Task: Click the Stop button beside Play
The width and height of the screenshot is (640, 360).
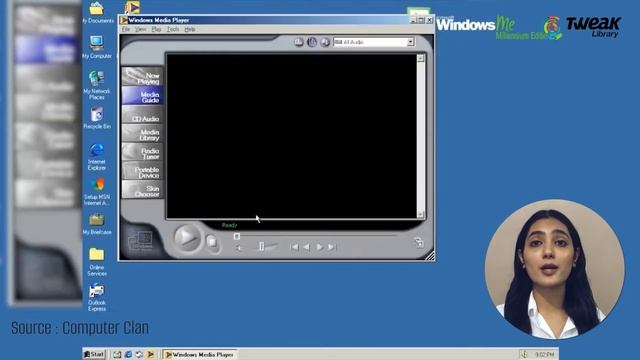Action: 212,242
